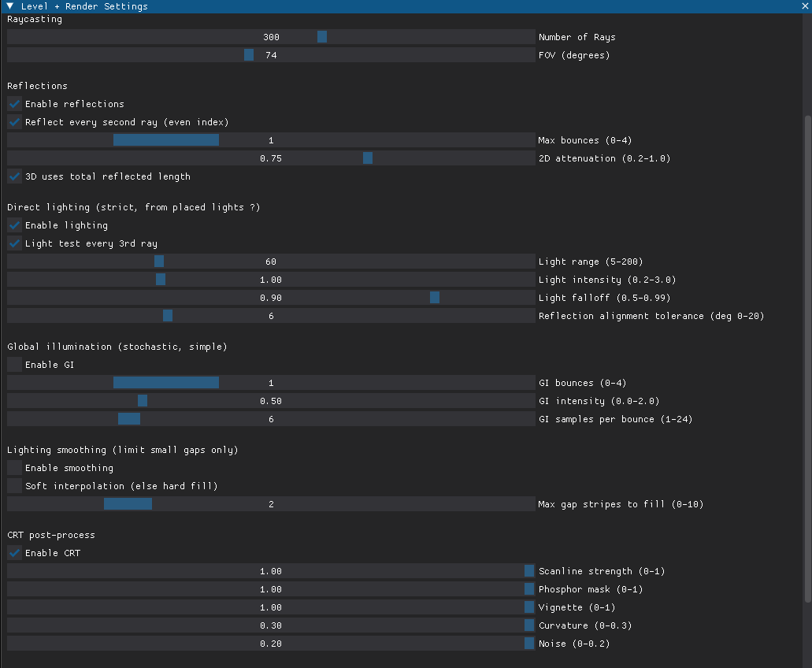Uncheck Reflect every second ray option
Viewport: 812px width, 668px height.
(x=14, y=122)
